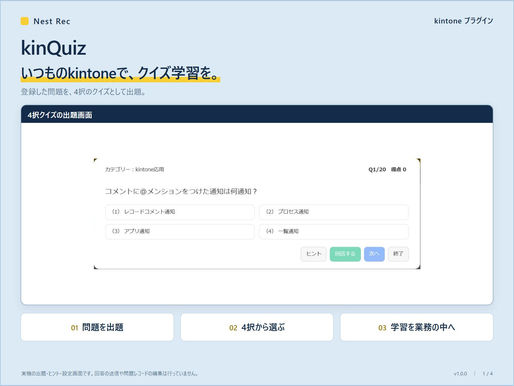The height and width of the screenshot is (386, 514).
Task: Click the green 回答する answer button
Action: 345,254
